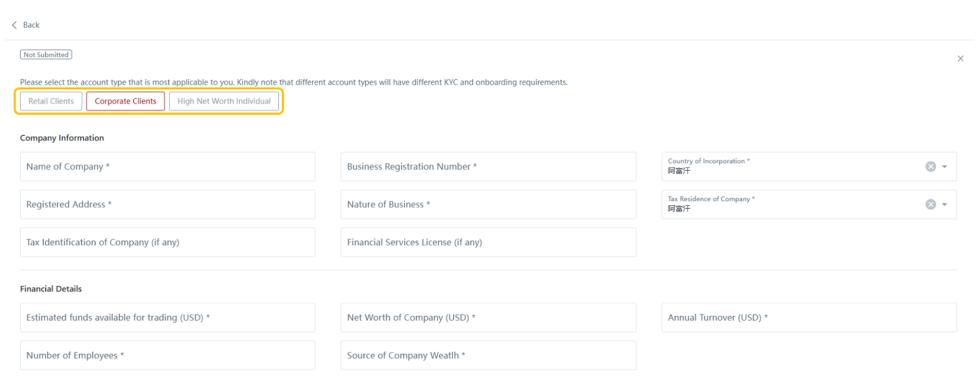Go back using the Back link

point(31,25)
